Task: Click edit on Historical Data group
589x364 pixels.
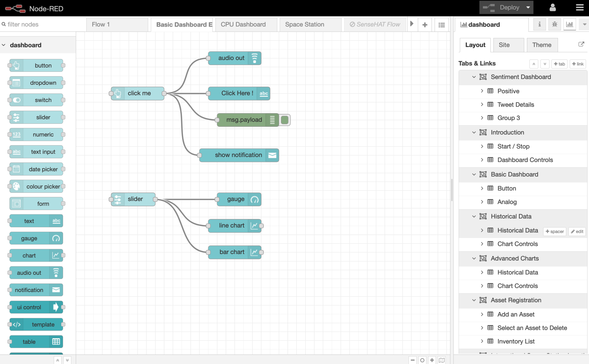Action: [577, 231]
